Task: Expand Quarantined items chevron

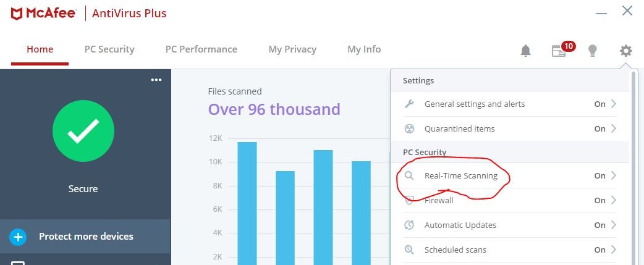Action: 613,128
